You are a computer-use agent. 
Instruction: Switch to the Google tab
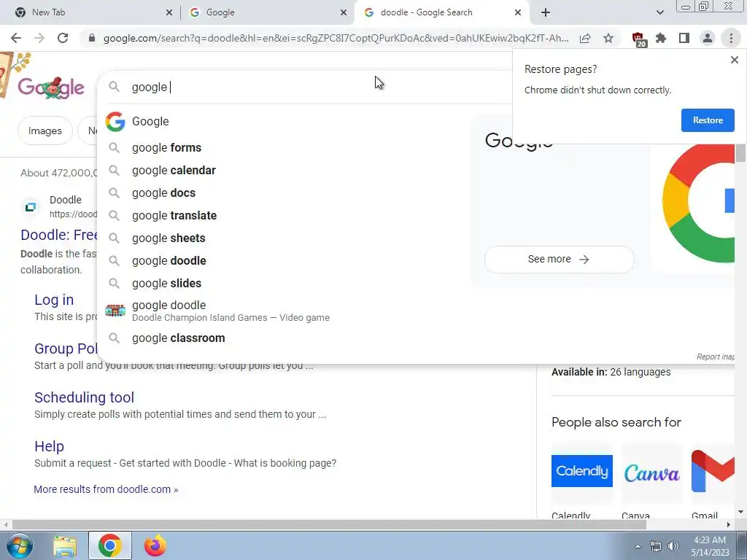[x=268, y=12]
